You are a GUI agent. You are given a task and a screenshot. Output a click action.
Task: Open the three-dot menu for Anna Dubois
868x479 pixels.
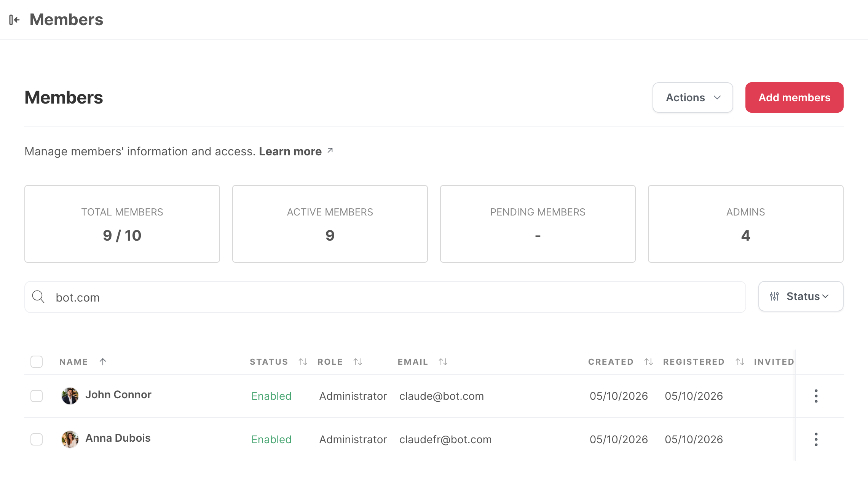tap(816, 439)
